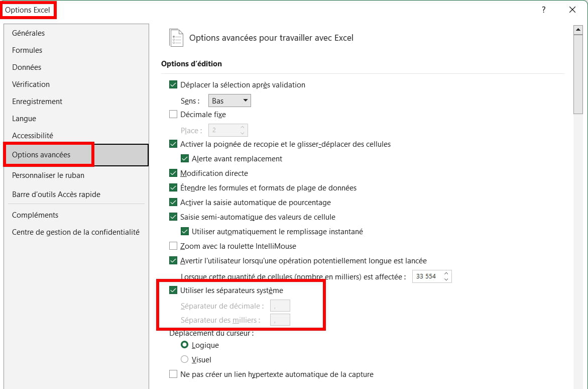Click the Séparateur de décimale field
The width and height of the screenshot is (588, 389).
click(x=280, y=306)
